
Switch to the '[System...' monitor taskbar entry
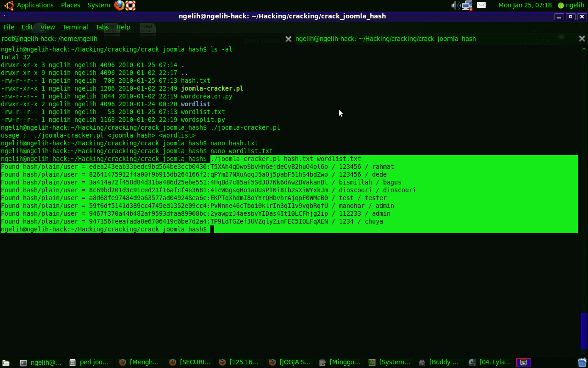click(x=390, y=362)
